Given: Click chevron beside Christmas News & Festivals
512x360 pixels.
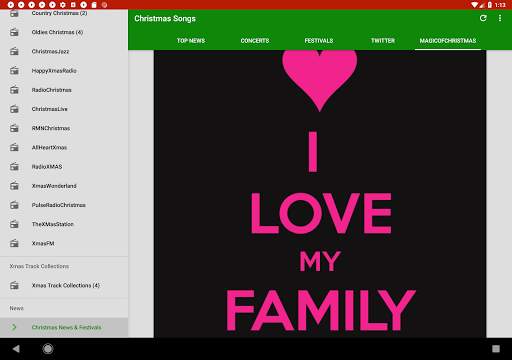Looking at the screenshot, I should point(14,327).
